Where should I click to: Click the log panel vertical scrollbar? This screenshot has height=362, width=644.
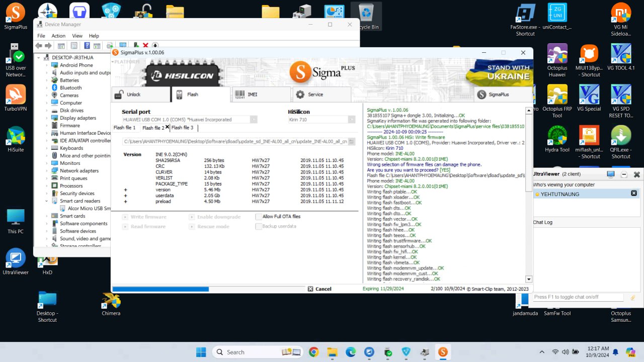[529, 195]
